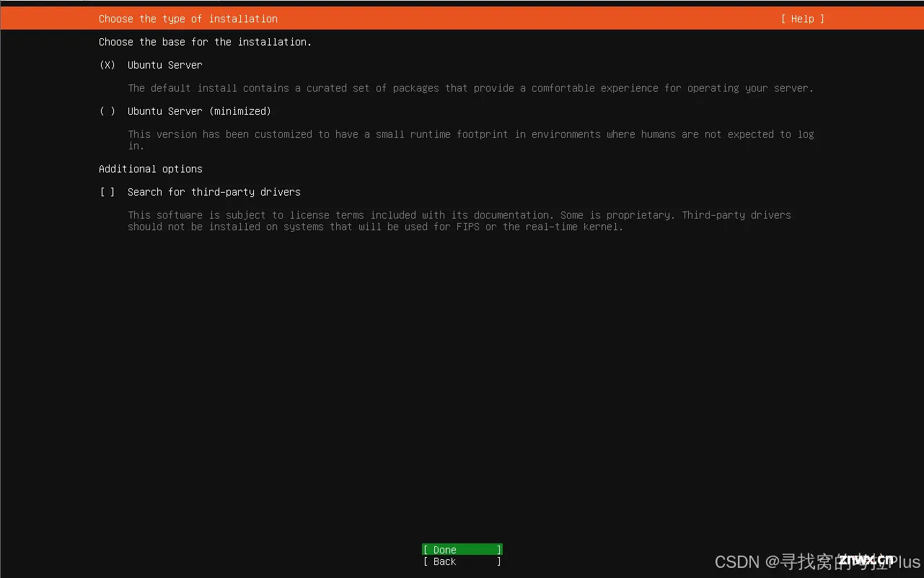Viewport: 924px width, 578px height.
Task: Confirm with the Done button
Action: 462,550
